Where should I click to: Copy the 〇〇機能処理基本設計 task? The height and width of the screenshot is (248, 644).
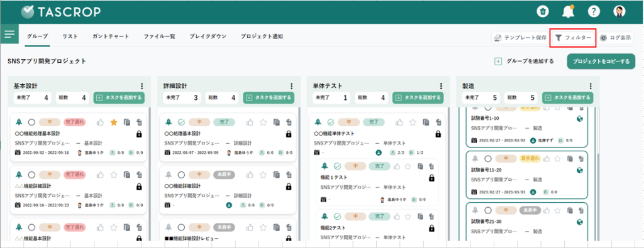pyautogui.click(x=127, y=122)
